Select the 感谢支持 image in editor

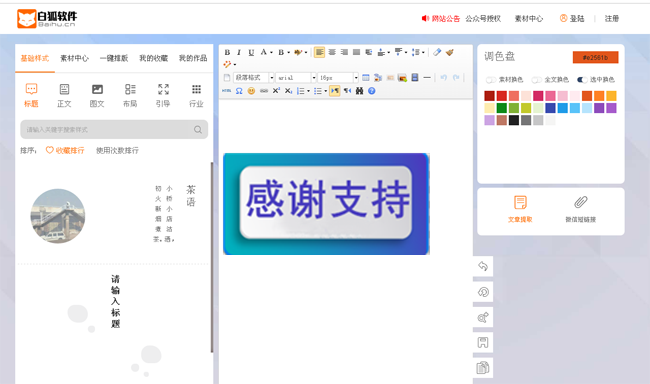(326, 204)
